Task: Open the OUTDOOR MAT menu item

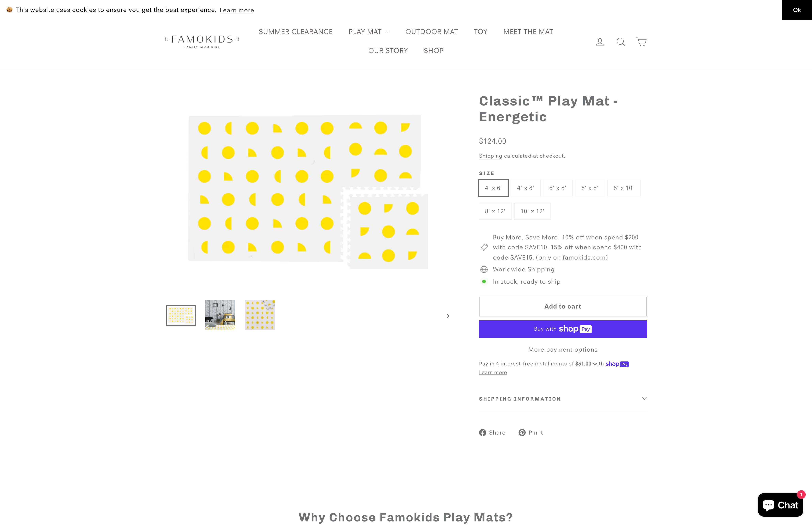Action: (431, 31)
